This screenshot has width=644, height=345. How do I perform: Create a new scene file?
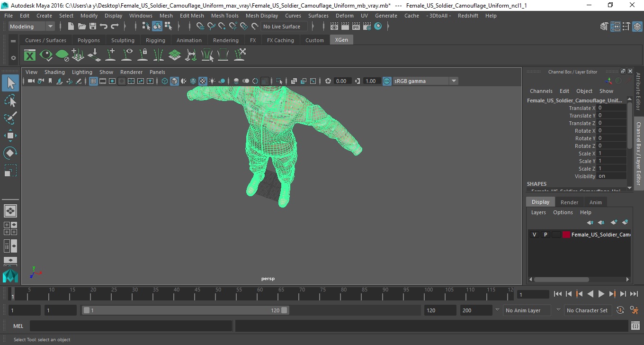(x=71, y=27)
